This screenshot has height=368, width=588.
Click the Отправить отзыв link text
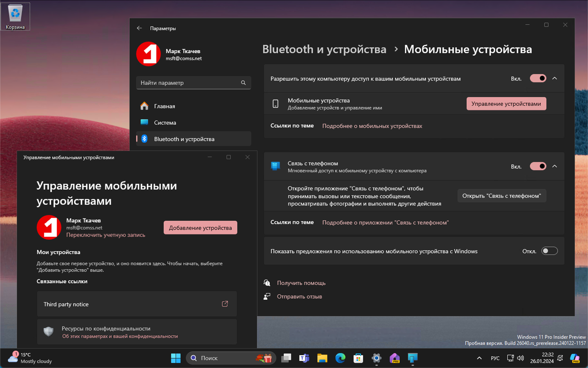[299, 297]
